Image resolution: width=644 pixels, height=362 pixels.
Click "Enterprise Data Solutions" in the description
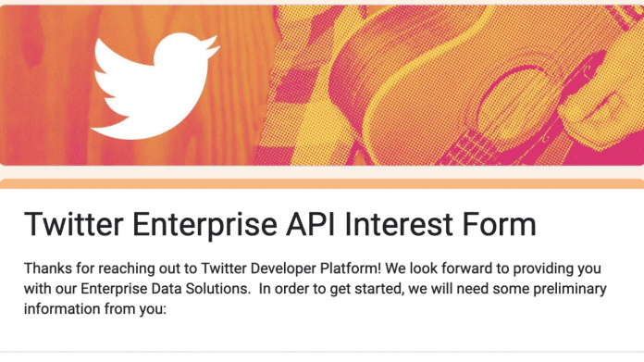tap(165, 289)
